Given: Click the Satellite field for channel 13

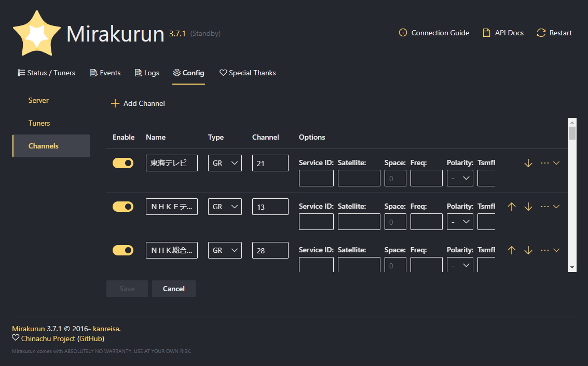Looking at the screenshot, I should [x=359, y=222].
